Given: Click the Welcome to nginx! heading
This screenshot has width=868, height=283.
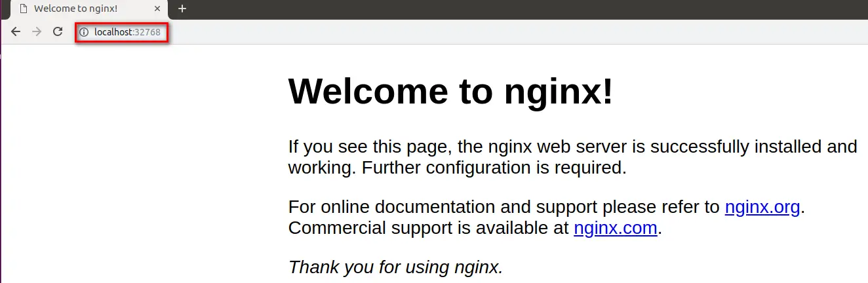Looking at the screenshot, I should (x=451, y=91).
